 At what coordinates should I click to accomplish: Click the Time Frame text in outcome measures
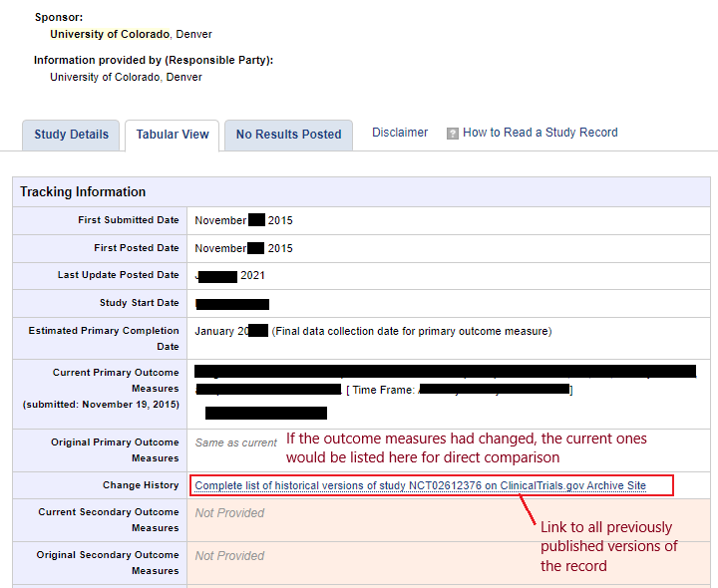click(382, 390)
